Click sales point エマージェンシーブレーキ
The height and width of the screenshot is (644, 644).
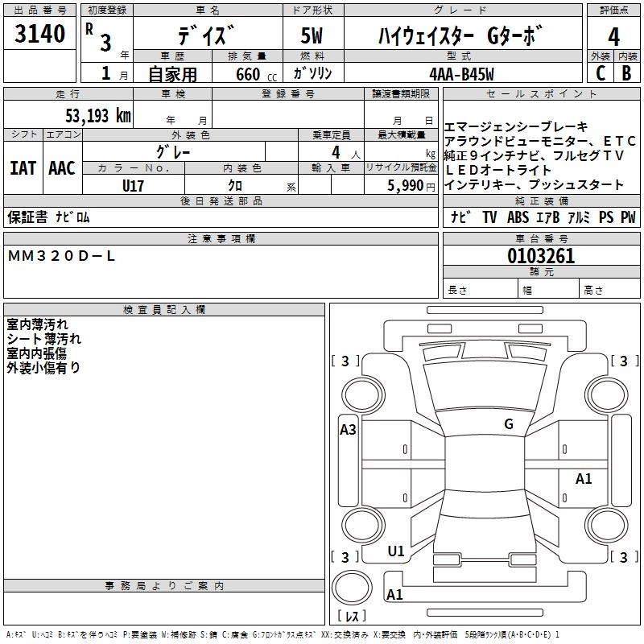[x=516, y=126]
